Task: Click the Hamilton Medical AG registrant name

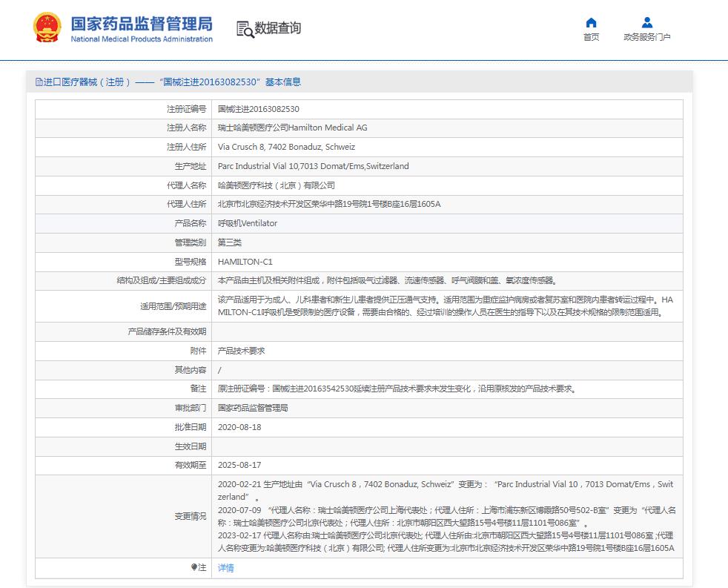Action: point(292,128)
